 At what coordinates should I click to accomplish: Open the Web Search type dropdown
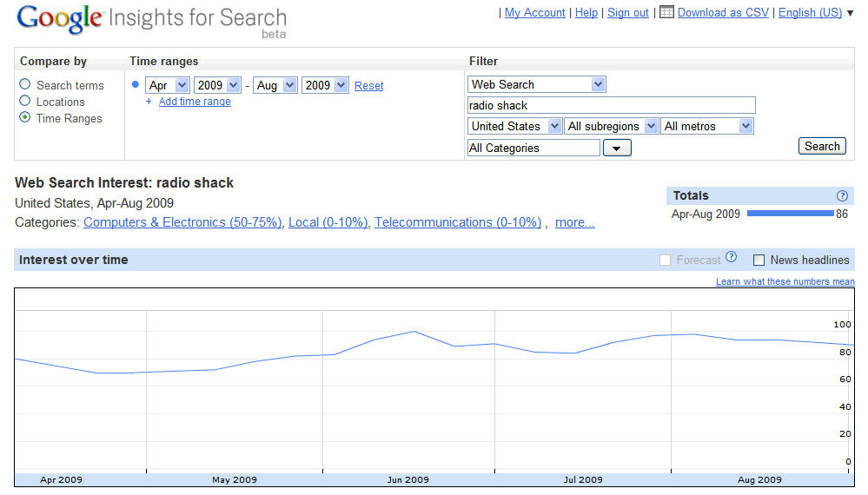coord(536,84)
